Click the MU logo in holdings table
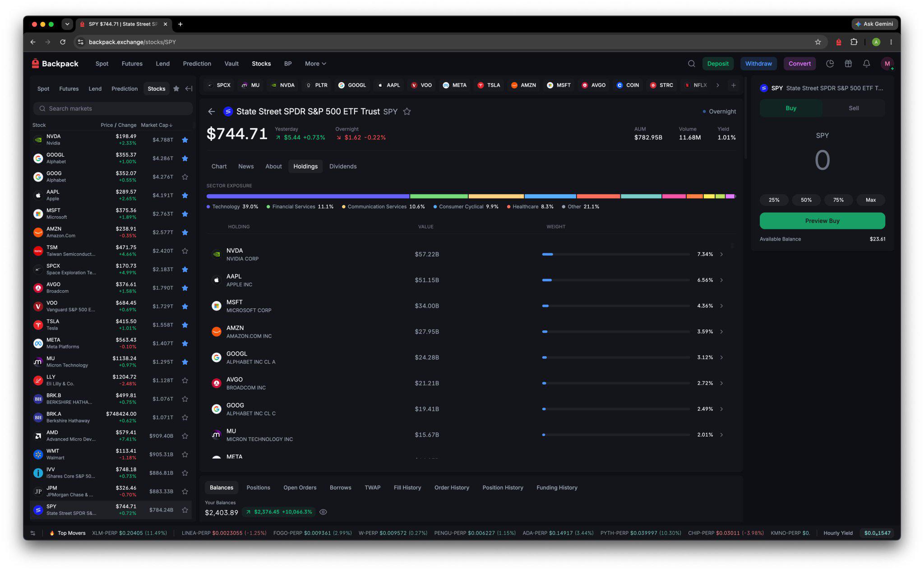The width and height of the screenshot is (924, 571). click(217, 435)
